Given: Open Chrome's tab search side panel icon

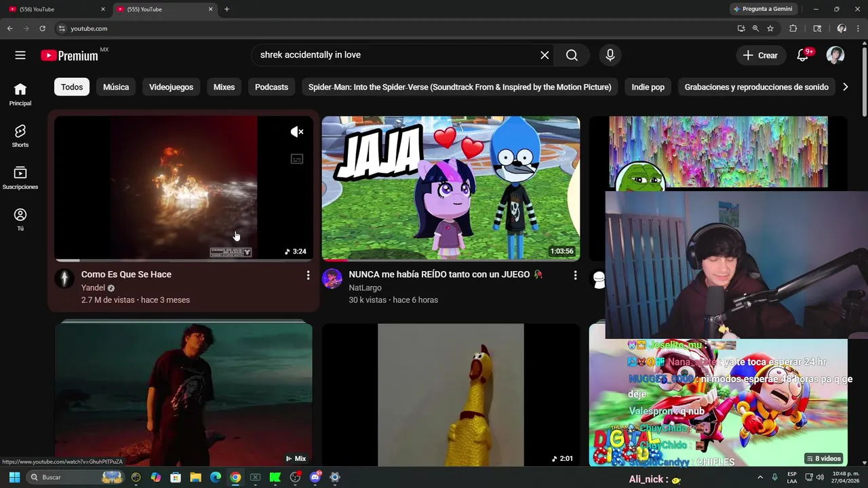Looking at the screenshot, I should 817,28.
